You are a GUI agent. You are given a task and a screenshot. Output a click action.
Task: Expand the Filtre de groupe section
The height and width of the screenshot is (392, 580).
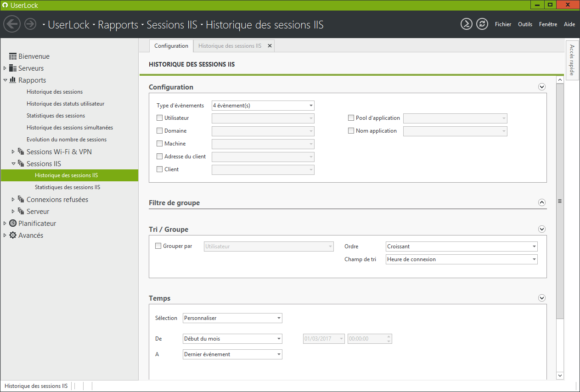click(x=541, y=202)
